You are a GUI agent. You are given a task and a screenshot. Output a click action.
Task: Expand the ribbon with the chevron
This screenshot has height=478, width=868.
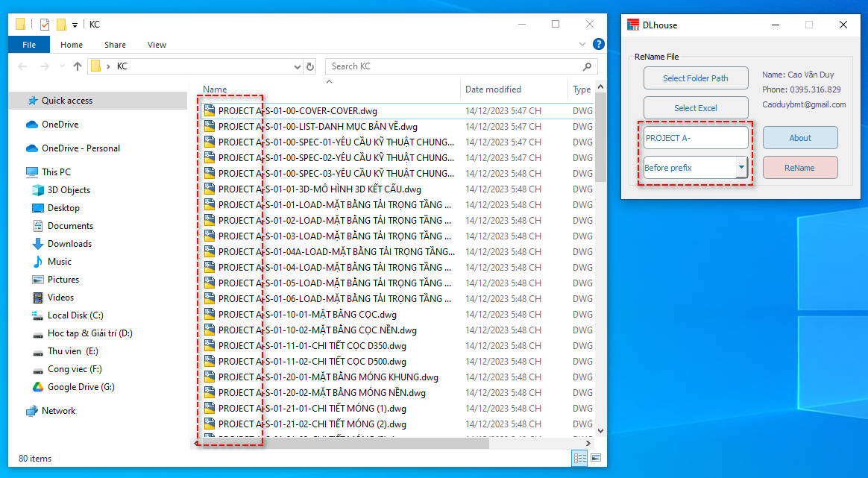(x=582, y=45)
